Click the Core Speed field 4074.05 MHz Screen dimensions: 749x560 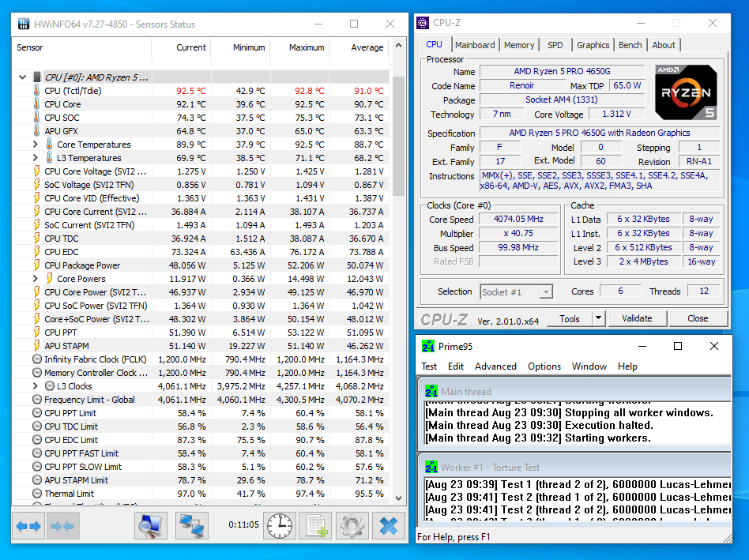coord(518,219)
